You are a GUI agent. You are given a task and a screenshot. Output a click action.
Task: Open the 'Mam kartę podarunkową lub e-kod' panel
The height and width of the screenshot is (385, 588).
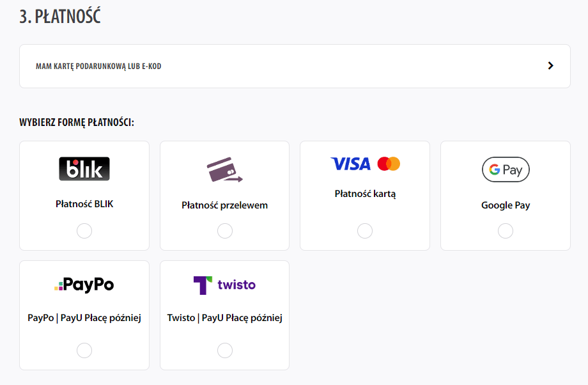pyautogui.click(x=98, y=67)
